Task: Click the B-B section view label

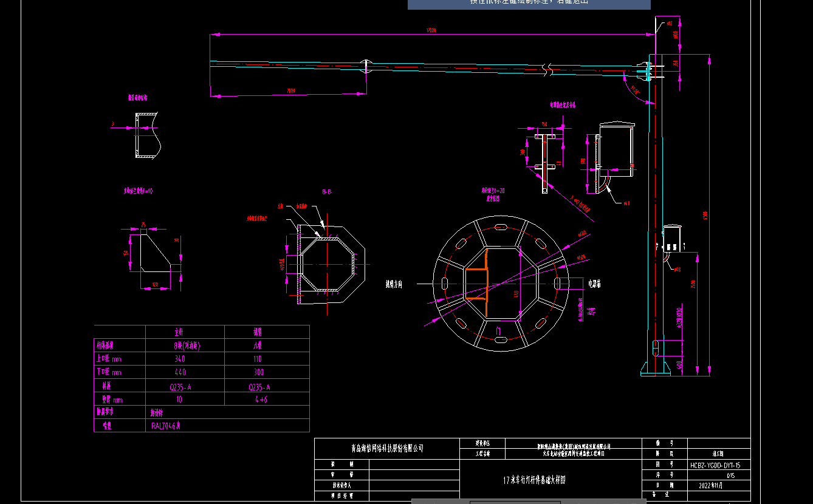Action: (x=326, y=192)
